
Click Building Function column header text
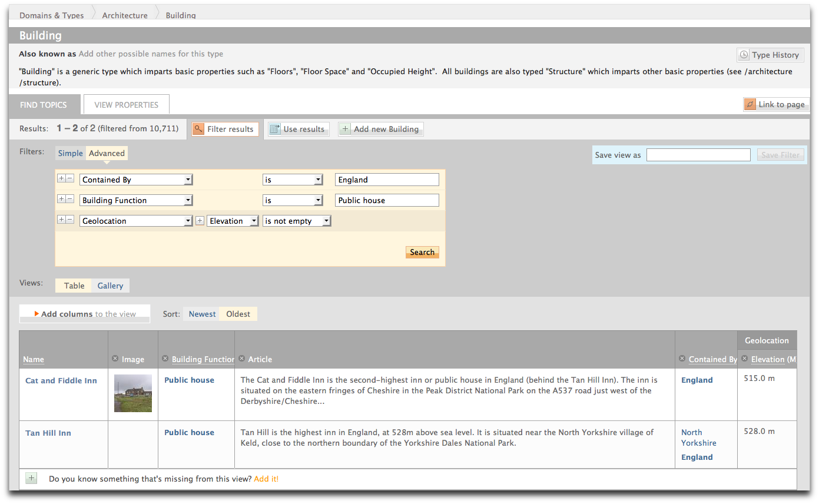(x=203, y=359)
